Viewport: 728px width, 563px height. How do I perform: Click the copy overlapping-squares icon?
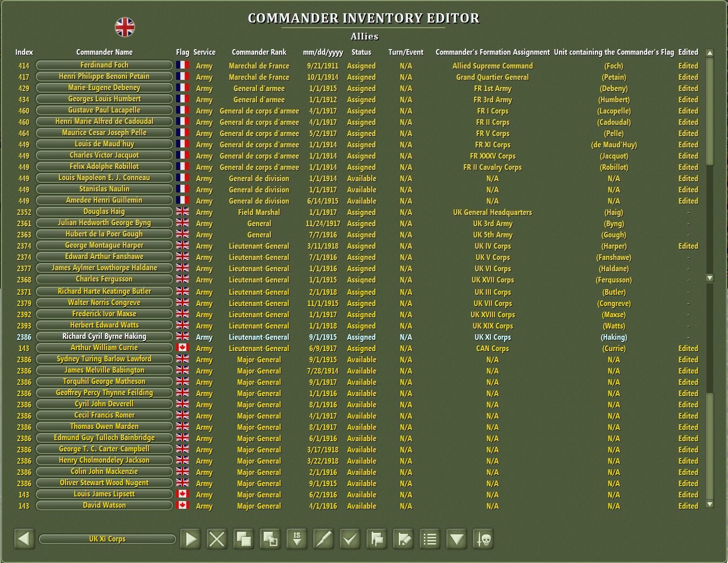244,539
